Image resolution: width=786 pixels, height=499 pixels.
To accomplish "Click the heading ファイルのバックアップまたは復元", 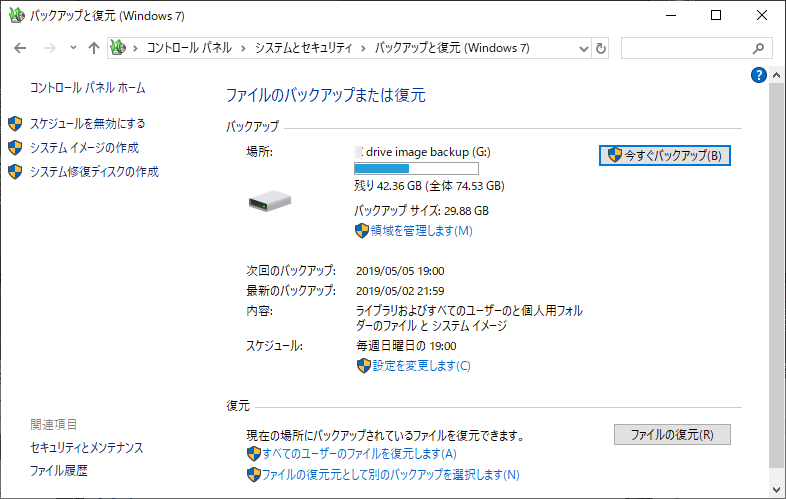I will tap(326, 95).
